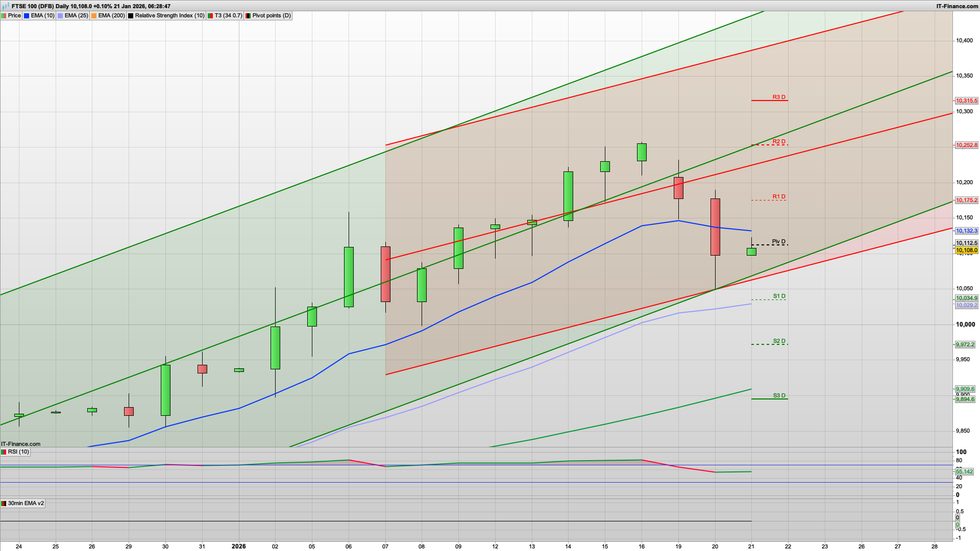The image size is (980, 551).
Task: Click the yellow 10,108.0 current price tag
Action: 967,251
